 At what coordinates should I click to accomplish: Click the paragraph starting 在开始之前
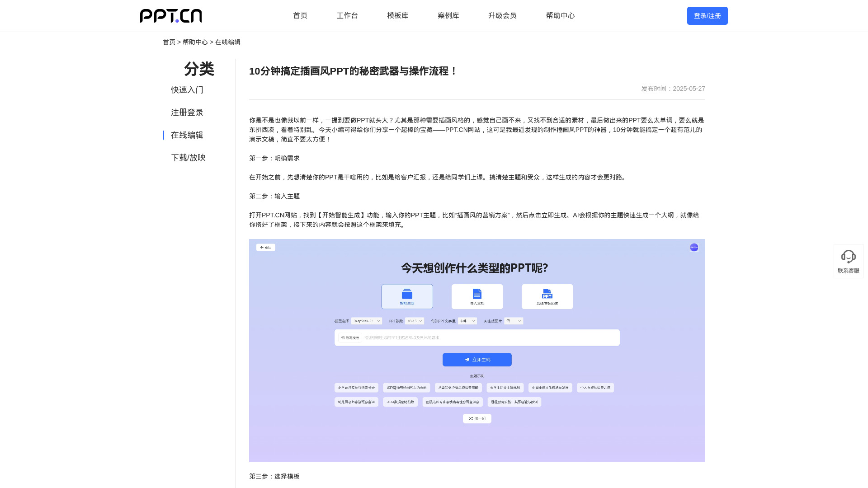pyautogui.click(x=439, y=177)
